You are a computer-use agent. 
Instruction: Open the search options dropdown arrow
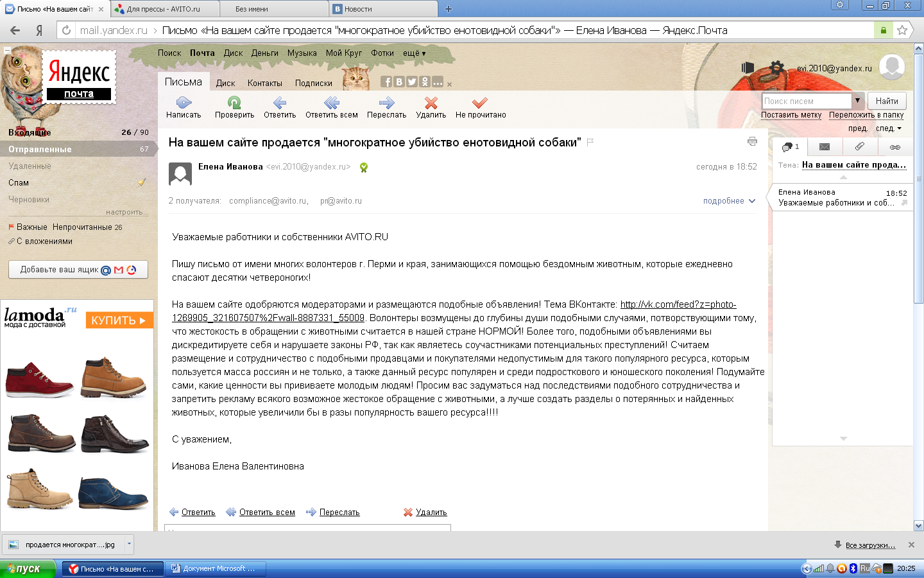coord(857,101)
